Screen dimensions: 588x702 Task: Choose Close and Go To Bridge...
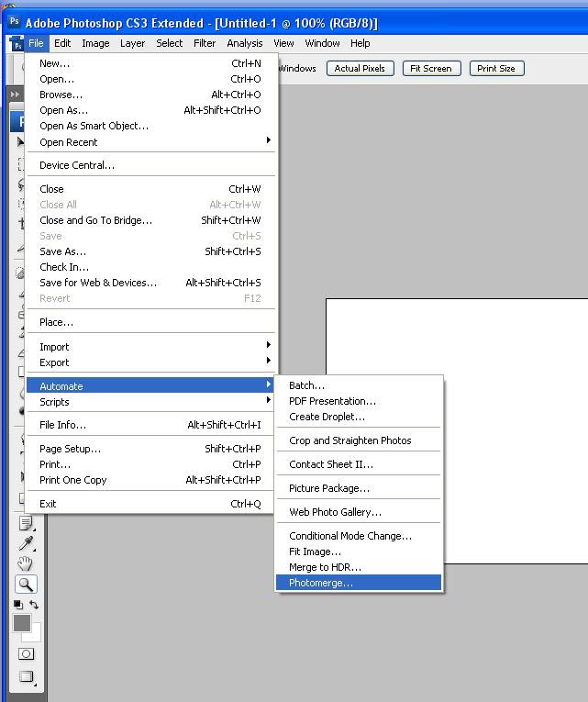pos(150,220)
